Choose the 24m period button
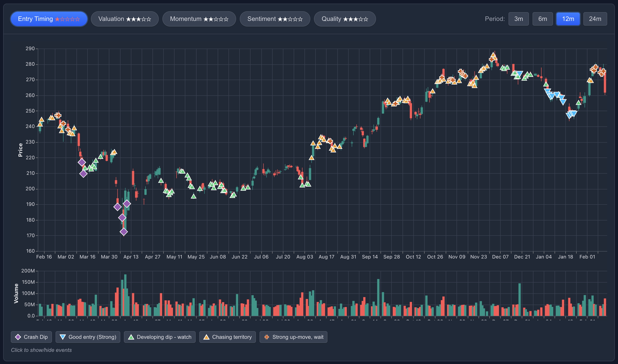The height and width of the screenshot is (364, 618). pos(595,19)
